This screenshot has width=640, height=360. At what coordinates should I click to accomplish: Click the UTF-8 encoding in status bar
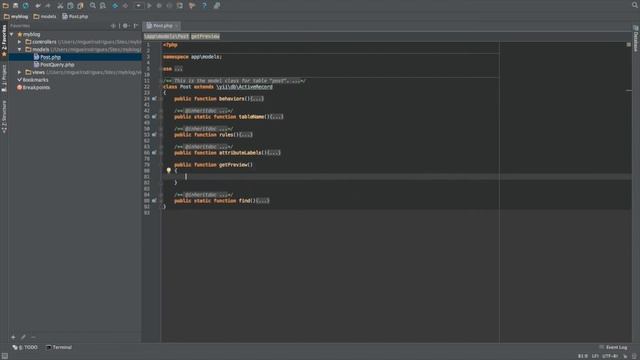tap(610, 356)
